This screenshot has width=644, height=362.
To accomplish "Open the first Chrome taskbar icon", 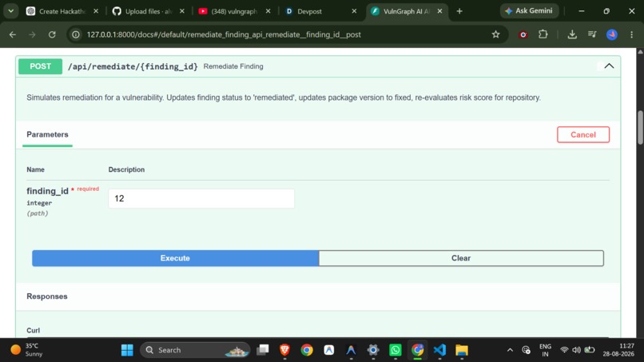I will (x=307, y=350).
